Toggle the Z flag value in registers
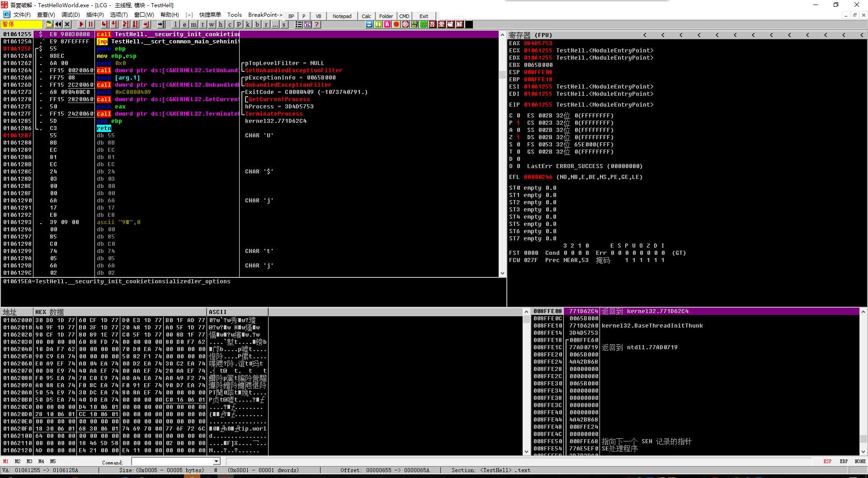The width and height of the screenshot is (868, 478). point(518,137)
